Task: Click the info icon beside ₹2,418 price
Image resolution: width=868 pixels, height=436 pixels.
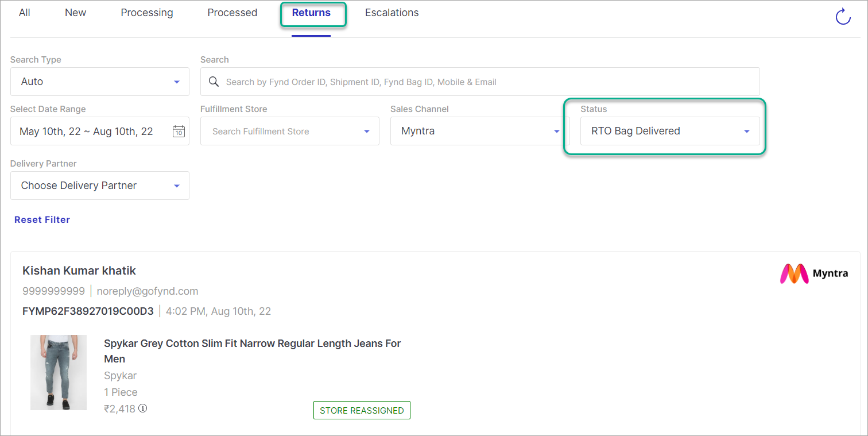Action: tap(142, 408)
